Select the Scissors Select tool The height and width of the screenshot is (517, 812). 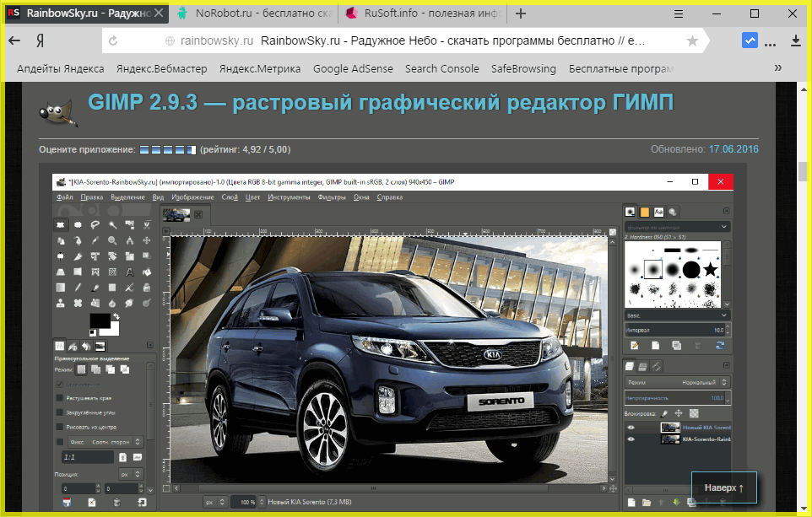point(147,224)
